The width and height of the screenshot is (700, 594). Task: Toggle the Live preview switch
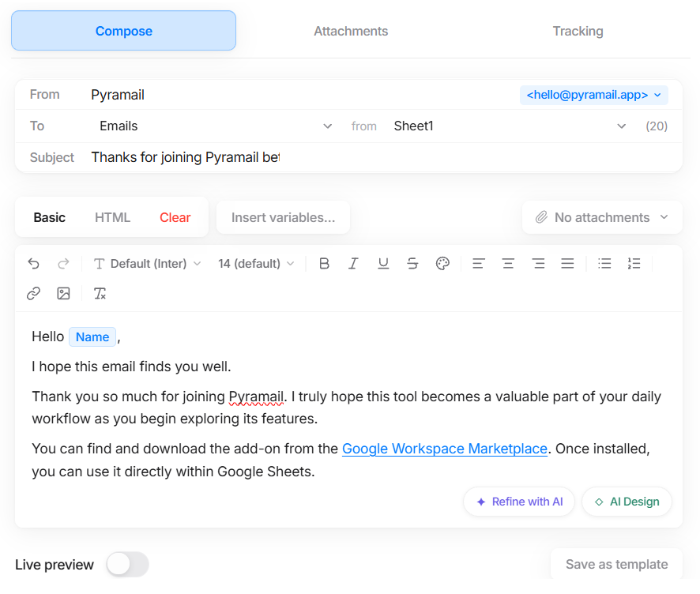tap(127, 565)
